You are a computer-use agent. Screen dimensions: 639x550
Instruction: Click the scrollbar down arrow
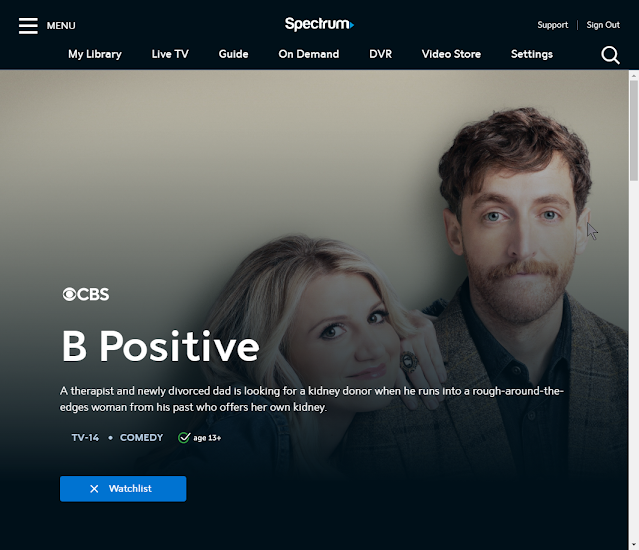(634, 545)
